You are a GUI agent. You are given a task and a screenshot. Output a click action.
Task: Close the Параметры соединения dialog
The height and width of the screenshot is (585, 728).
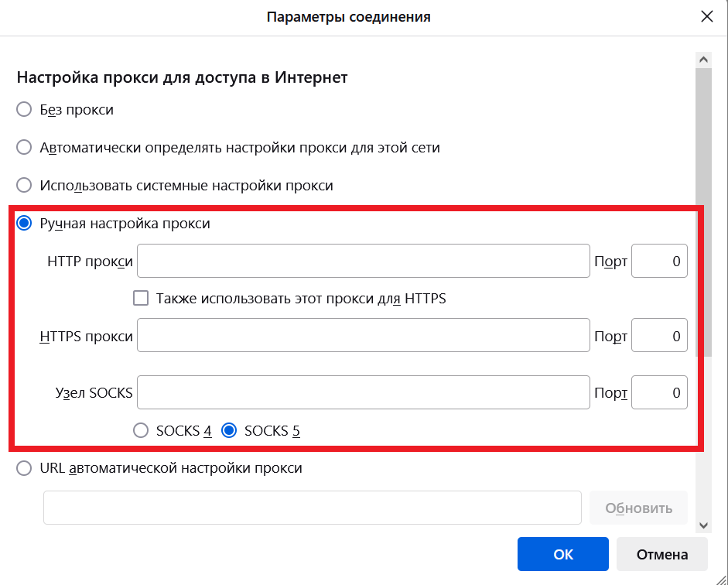tap(706, 17)
